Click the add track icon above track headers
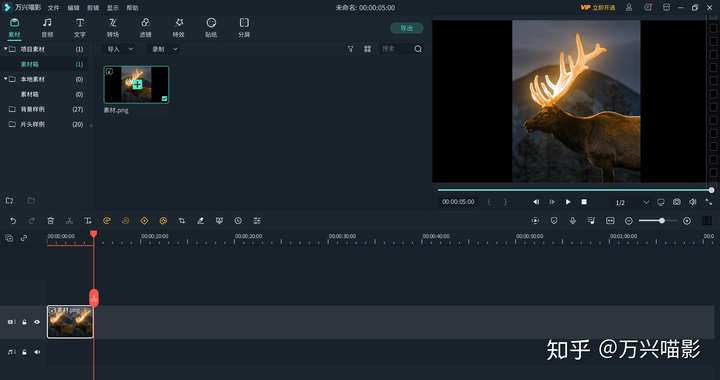The image size is (720, 380). tap(9, 238)
